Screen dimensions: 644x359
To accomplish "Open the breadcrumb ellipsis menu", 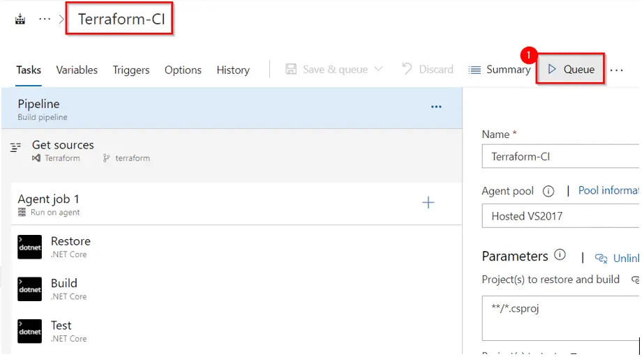I will coord(45,20).
